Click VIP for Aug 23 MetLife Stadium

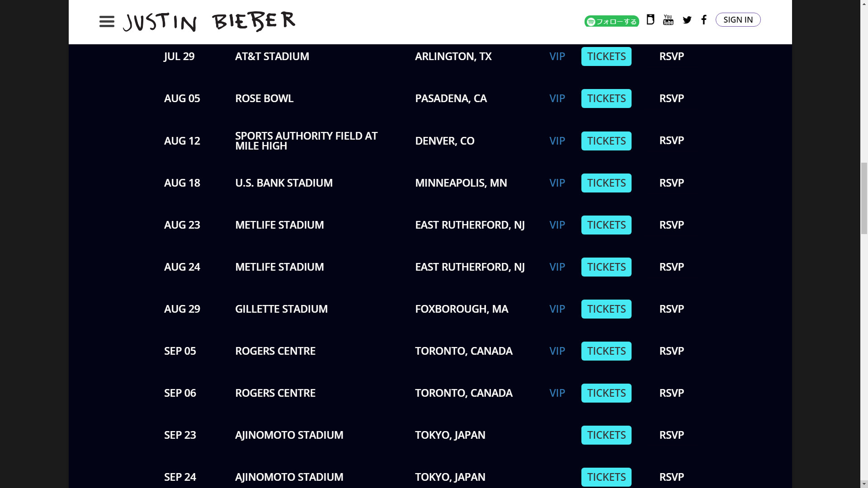point(557,225)
